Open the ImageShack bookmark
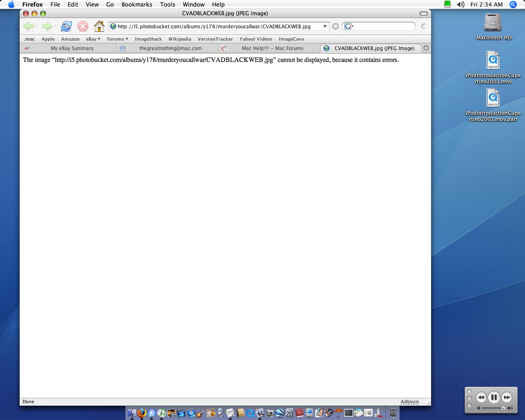 click(148, 39)
